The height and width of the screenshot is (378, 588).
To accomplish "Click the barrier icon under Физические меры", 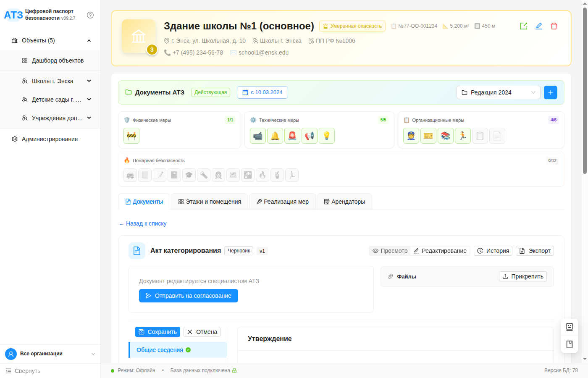I will pos(131,135).
